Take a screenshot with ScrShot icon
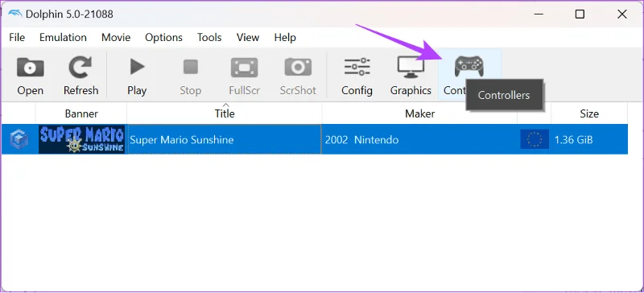This screenshot has width=644, height=293. coord(298,68)
